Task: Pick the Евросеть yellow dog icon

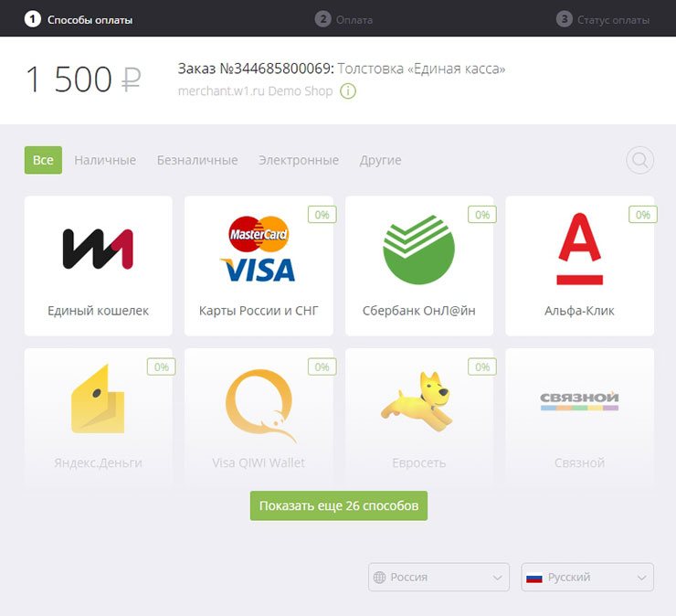Action: (x=417, y=401)
